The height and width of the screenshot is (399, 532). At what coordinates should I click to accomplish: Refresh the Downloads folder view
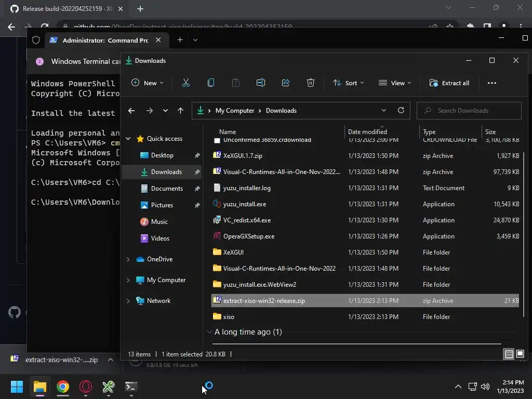point(401,110)
